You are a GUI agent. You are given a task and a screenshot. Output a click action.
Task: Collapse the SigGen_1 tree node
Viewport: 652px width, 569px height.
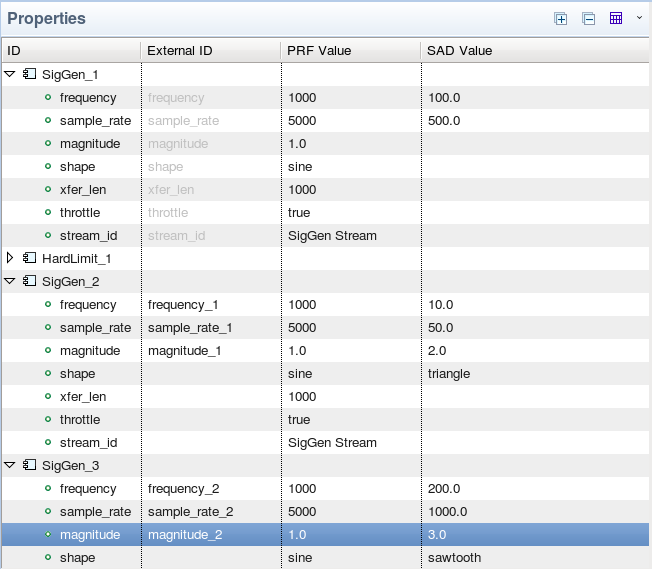coord(10,74)
